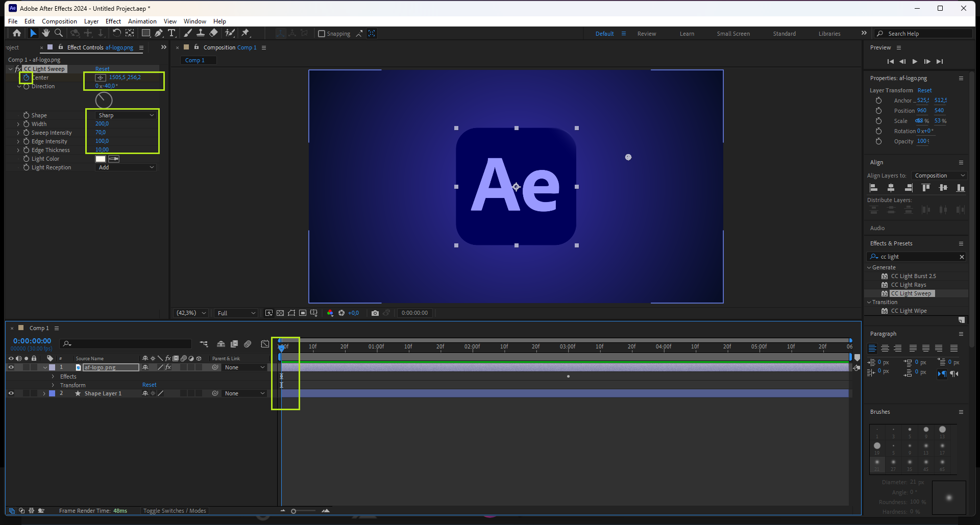Hide the af-logo.png layer
This screenshot has height=525, width=980.
(11, 367)
